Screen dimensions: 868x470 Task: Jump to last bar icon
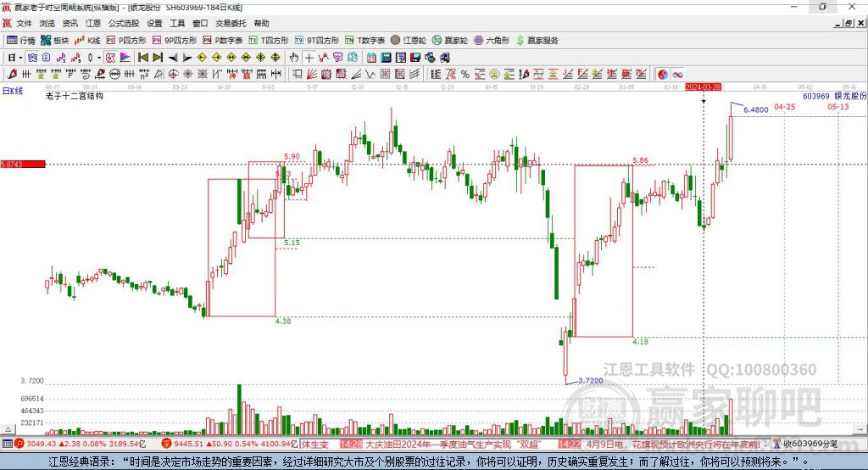(x=158, y=58)
